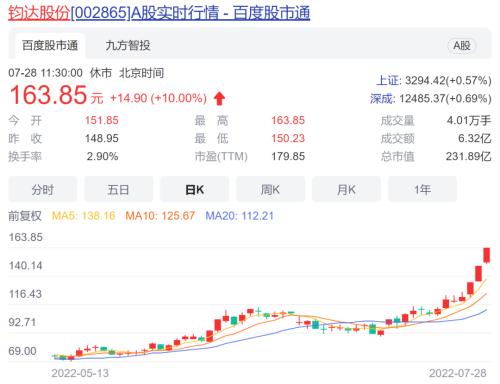Click the 换手率 value 2.90%
The width and height of the screenshot is (500, 384).
tap(102, 156)
